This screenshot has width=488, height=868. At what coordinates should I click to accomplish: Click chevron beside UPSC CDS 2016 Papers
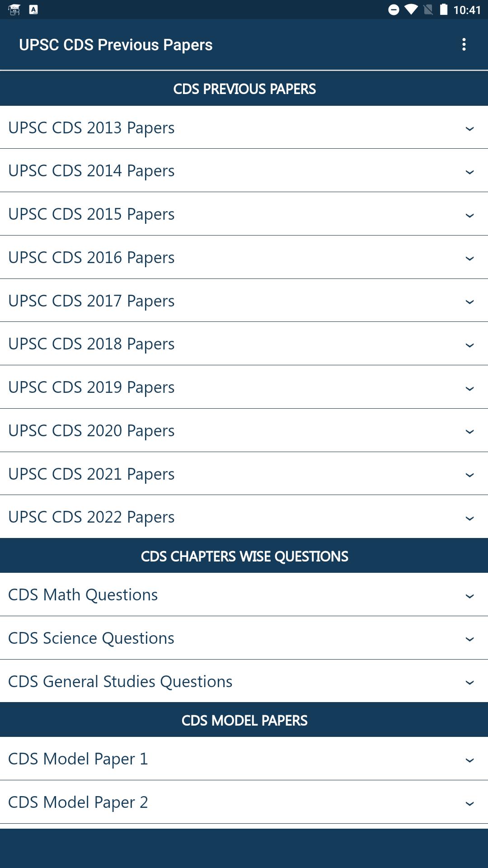pyautogui.click(x=469, y=259)
